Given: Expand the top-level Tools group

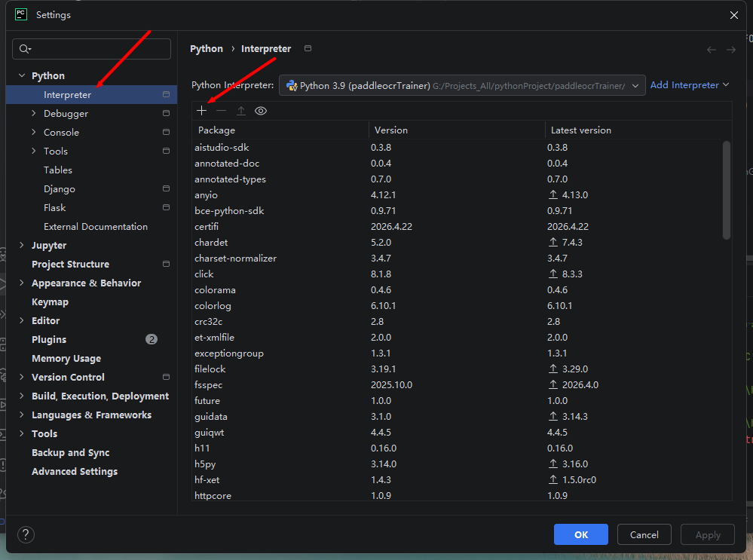Looking at the screenshot, I should pyautogui.click(x=22, y=433).
